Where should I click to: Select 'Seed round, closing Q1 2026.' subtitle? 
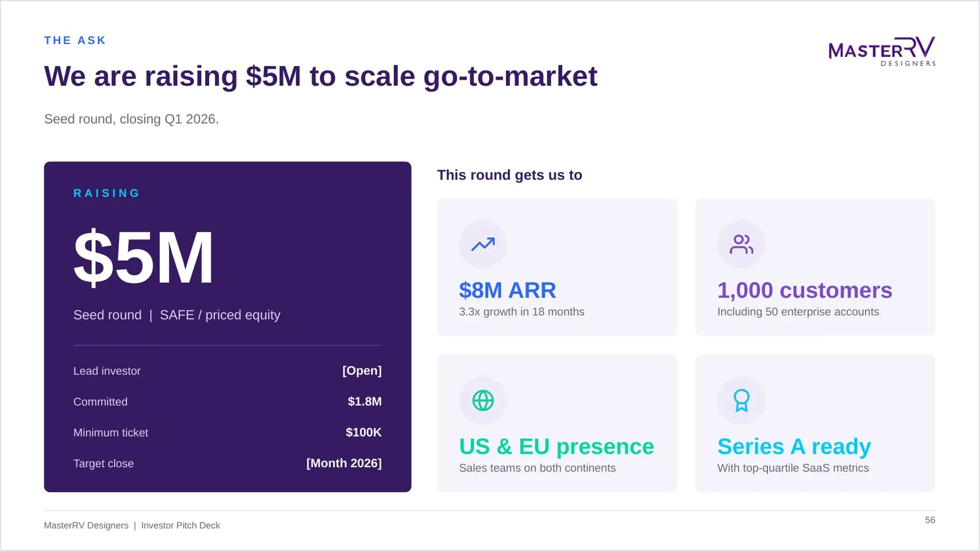tap(131, 119)
